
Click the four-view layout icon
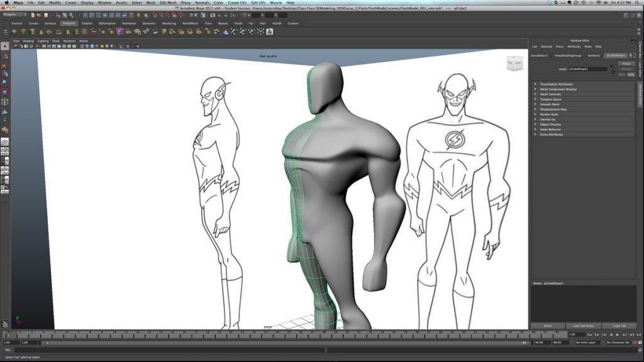[x=5, y=151]
